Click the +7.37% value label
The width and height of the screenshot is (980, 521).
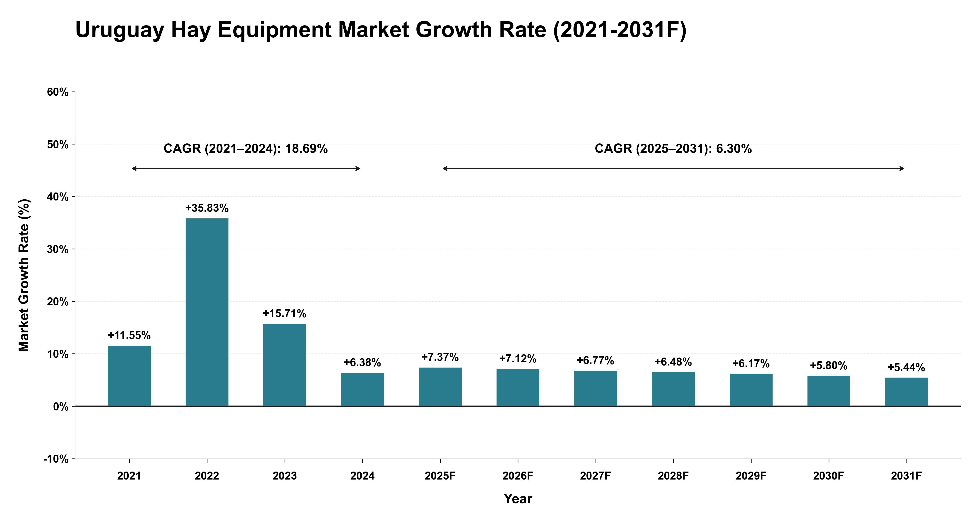point(440,357)
